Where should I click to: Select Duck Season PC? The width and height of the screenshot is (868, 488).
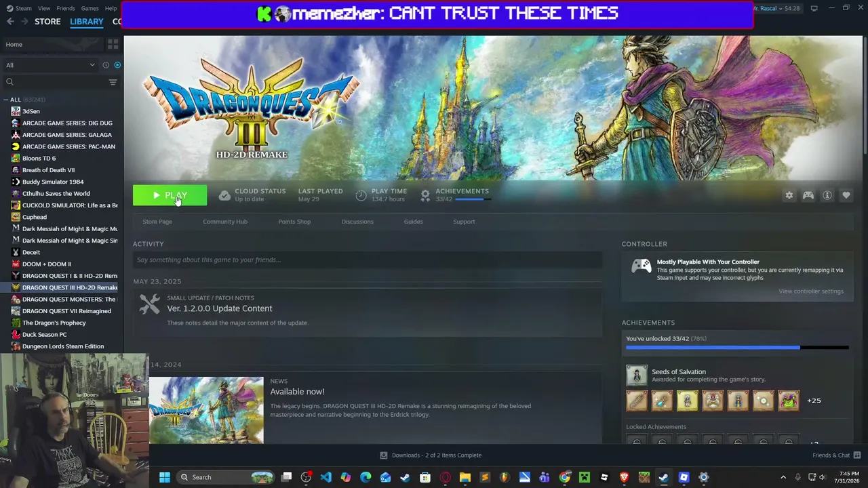coord(44,335)
